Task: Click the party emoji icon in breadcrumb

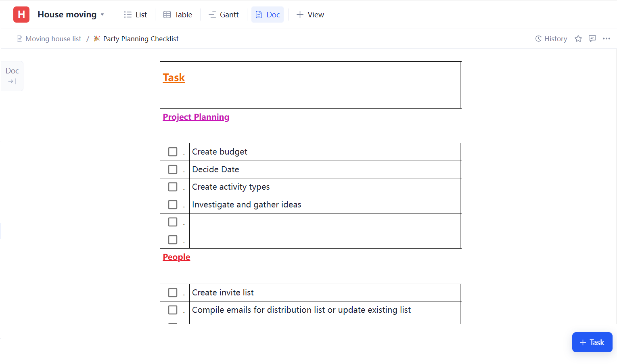Action: pyautogui.click(x=97, y=39)
